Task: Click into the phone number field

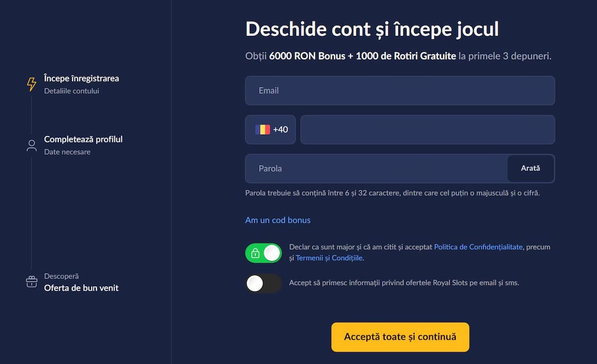Action: tap(427, 130)
